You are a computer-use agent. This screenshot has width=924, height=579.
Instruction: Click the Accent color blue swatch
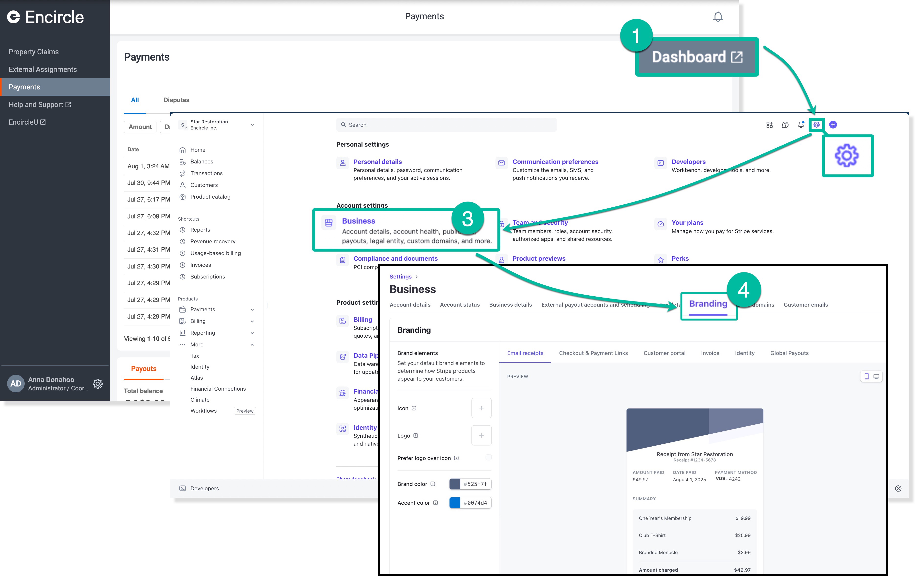(x=455, y=503)
